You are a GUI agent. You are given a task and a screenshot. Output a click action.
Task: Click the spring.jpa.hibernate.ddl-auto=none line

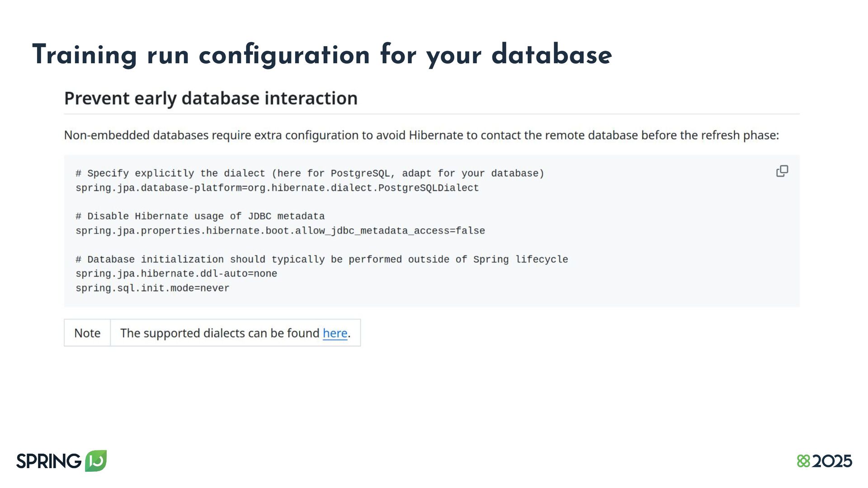coord(176,274)
